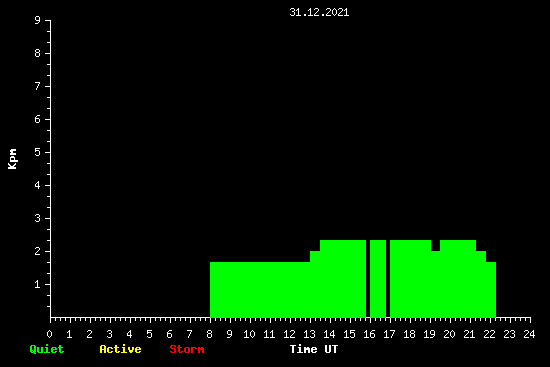The image size is (550, 367).
Task: Click the x-axis tick label 12
Action: (289, 334)
